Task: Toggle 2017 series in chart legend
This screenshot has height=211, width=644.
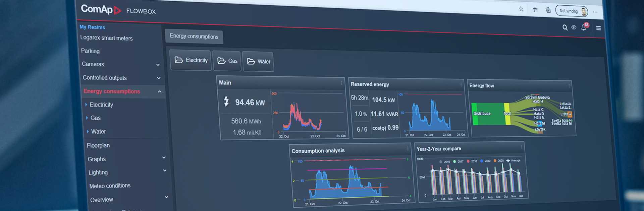Action: click(x=458, y=161)
